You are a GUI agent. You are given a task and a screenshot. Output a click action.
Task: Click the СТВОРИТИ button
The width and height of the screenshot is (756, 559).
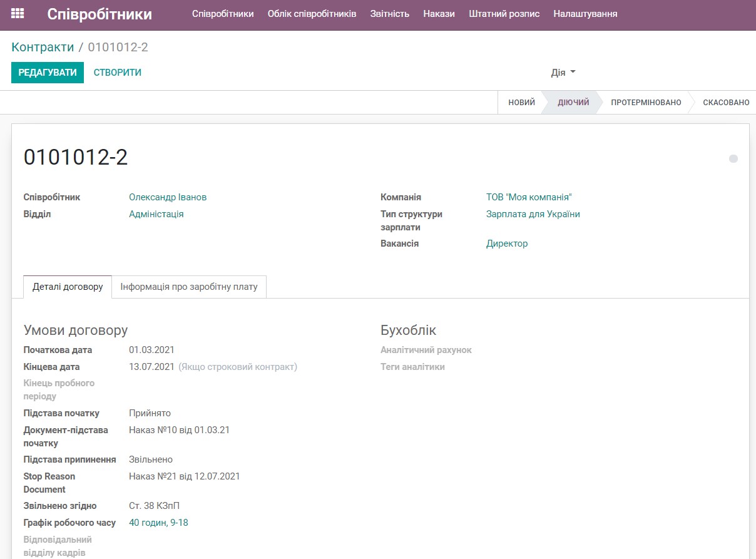pyautogui.click(x=117, y=72)
